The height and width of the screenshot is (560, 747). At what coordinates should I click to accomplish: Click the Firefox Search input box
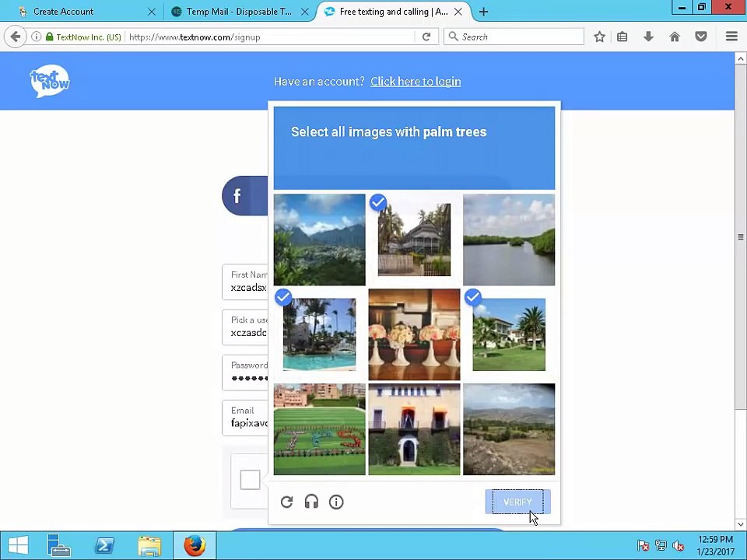(514, 37)
